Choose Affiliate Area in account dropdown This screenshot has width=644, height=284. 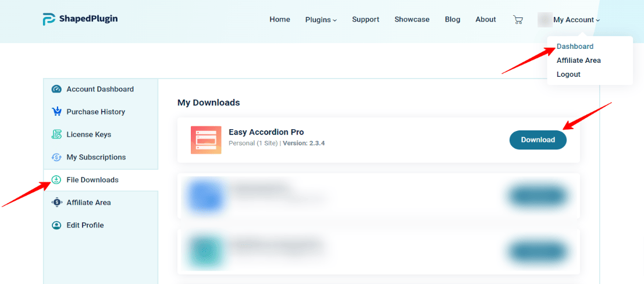(578, 61)
